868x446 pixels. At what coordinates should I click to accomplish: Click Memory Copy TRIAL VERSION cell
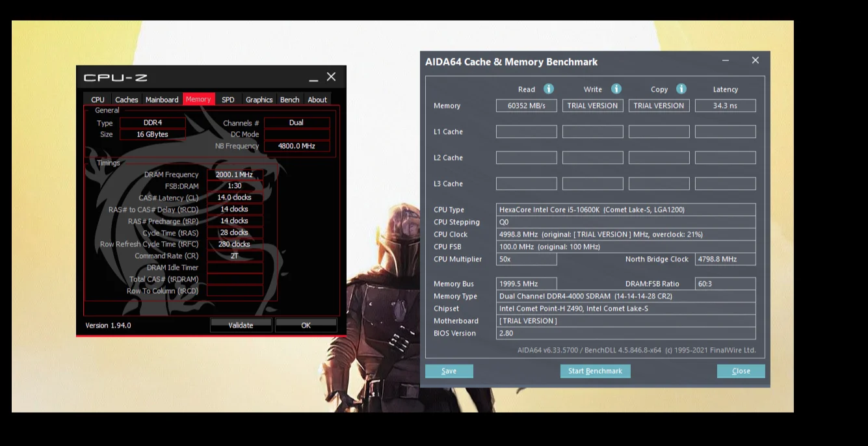pyautogui.click(x=659, y=105)
